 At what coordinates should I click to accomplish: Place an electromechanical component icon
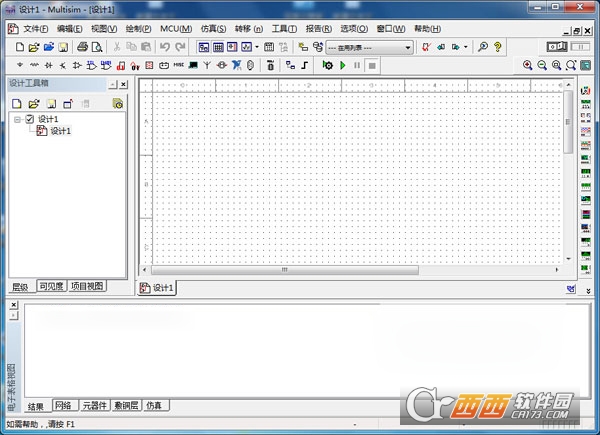[x=222, y=65]
